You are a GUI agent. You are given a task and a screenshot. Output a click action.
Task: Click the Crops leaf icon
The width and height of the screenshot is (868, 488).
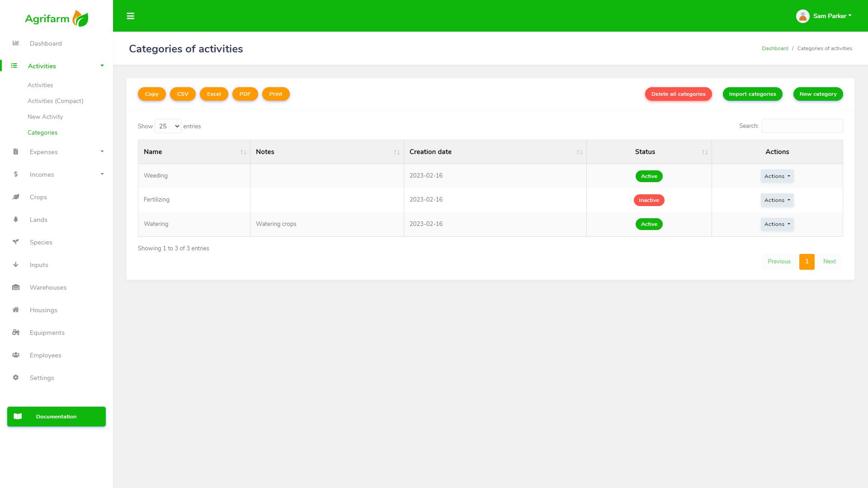16,197
